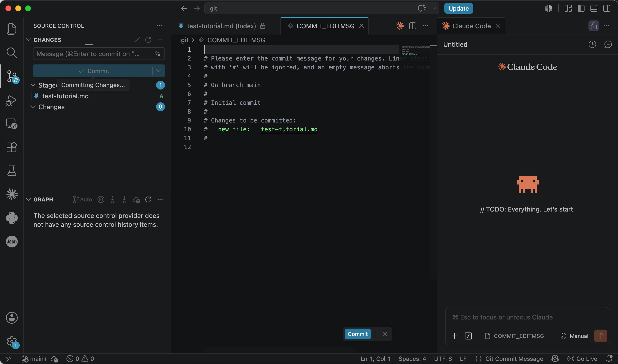Open the Python view in activity bar

click(x=12, y=218)
